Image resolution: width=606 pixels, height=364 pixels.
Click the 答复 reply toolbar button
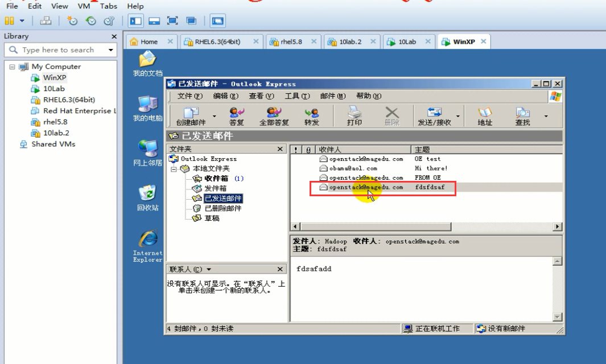tap(237, 117)
